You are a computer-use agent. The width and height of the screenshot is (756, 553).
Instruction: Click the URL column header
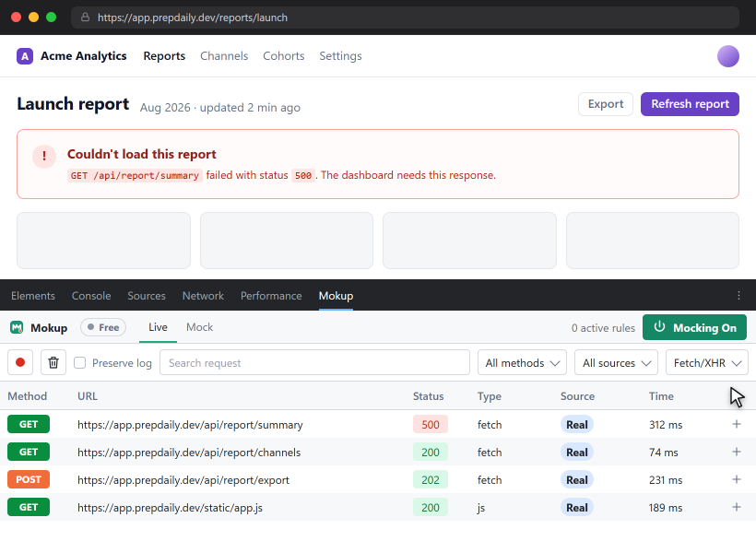88,396
